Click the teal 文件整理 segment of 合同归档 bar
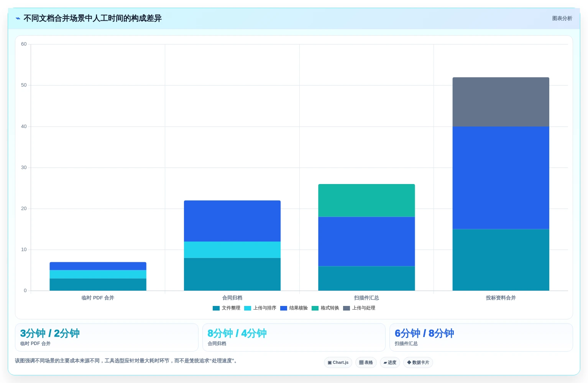The height and width of the screenshot is (383, 588). 232,274
